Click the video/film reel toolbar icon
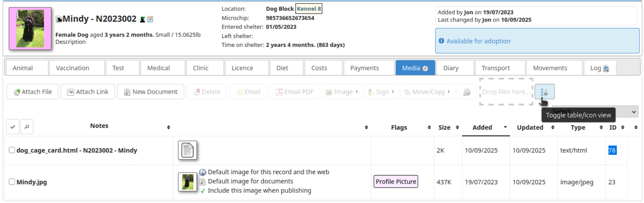 pyautogui.click(x=467, y=92)
